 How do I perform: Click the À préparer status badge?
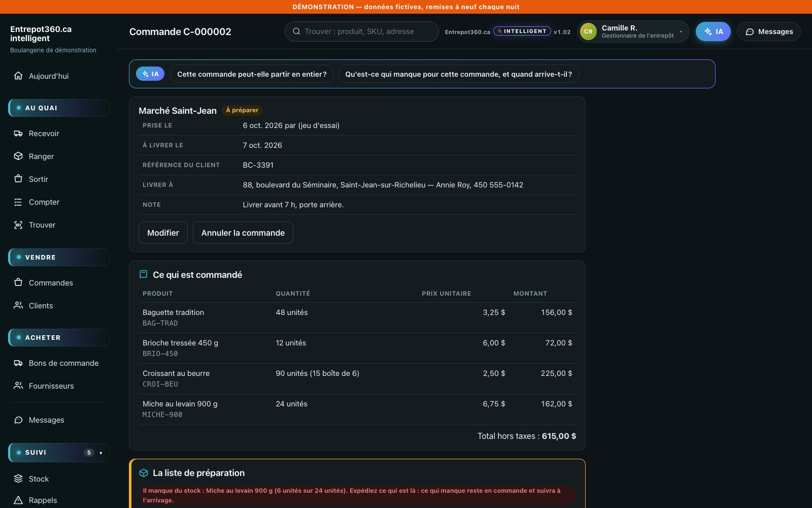click(x=242, y=110)
